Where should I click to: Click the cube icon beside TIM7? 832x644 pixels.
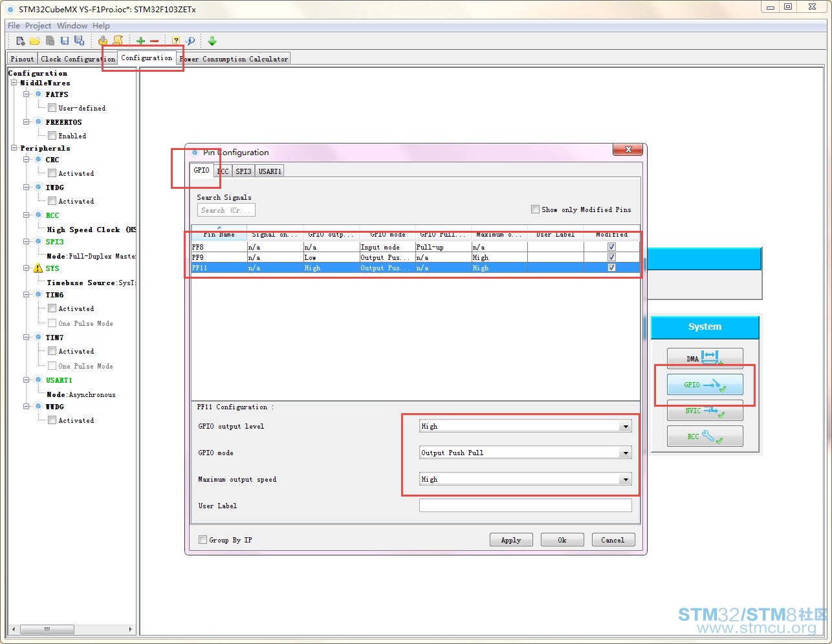pyautogui.click(x=38, y=337)
